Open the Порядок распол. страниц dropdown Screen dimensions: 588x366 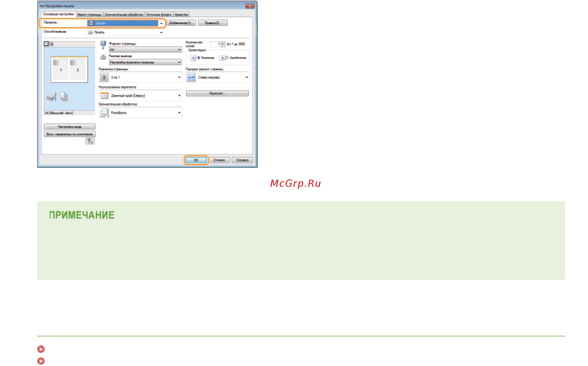pyautogui.click(x=217, y=77)
